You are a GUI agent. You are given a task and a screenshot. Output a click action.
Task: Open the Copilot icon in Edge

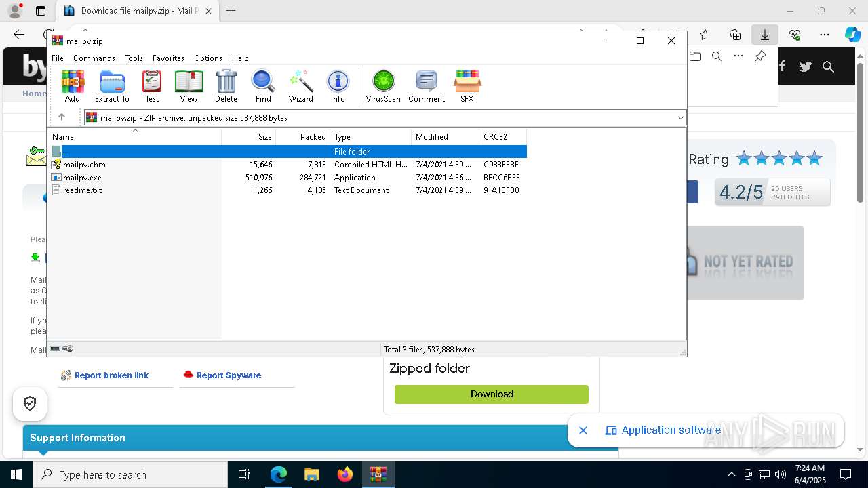852,35
